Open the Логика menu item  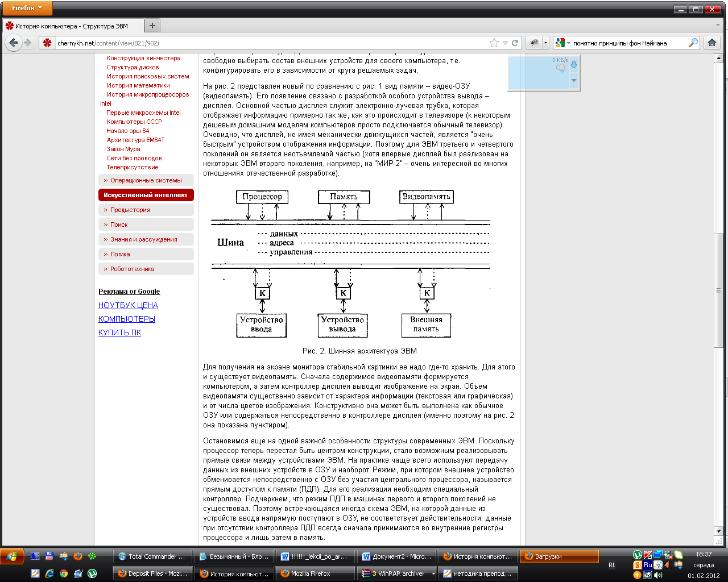click(x=146, y=254)
